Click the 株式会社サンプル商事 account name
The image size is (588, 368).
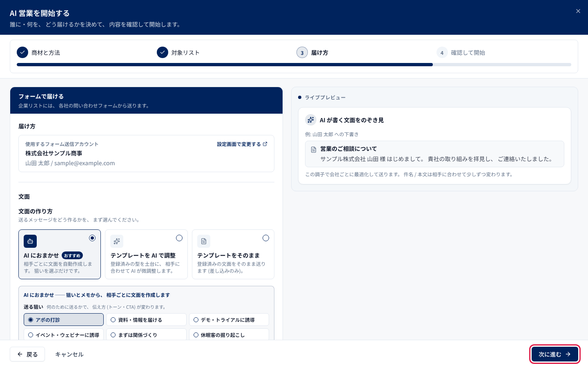coord(54,153)
